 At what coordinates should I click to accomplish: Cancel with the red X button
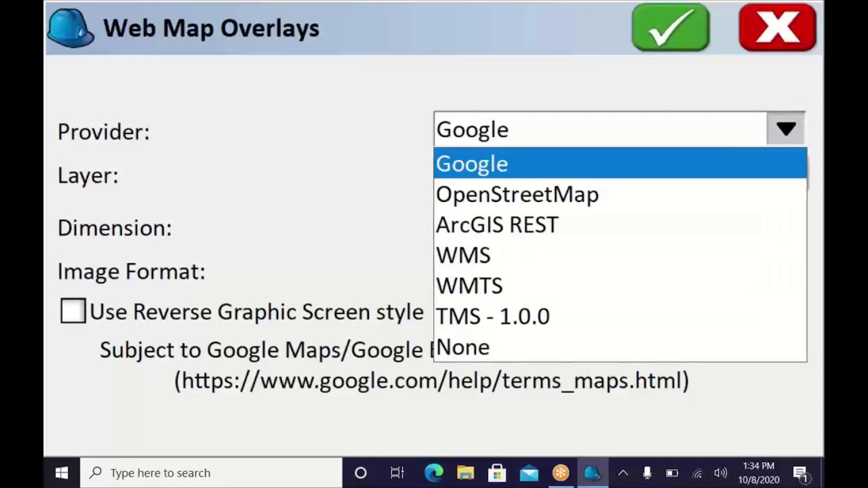point(777,28)
